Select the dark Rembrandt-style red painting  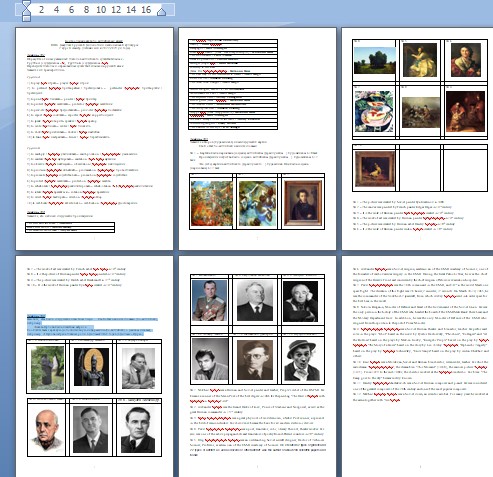point(465,112)
